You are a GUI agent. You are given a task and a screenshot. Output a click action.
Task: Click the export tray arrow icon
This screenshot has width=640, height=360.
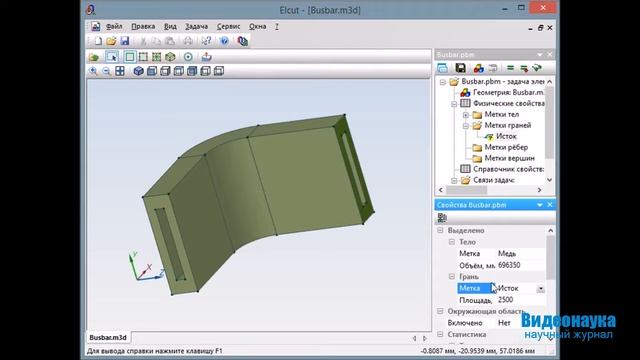[x=207, y=57]
